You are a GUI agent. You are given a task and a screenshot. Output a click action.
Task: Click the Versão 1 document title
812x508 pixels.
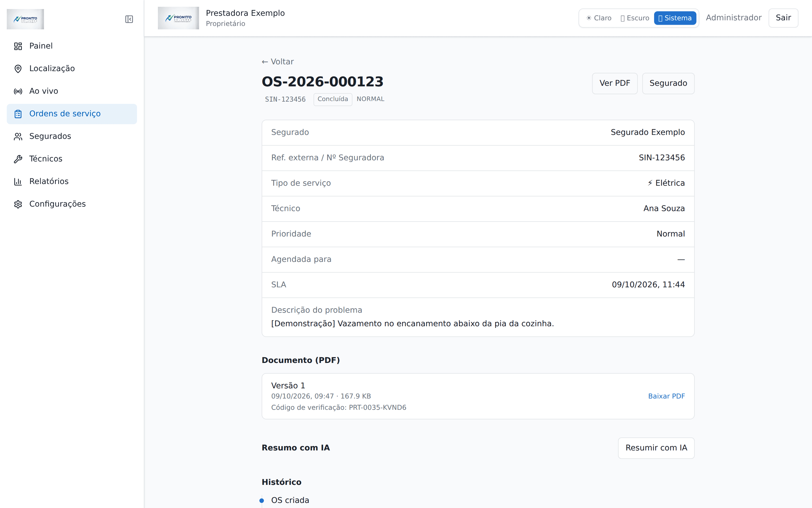pos(288,386)
